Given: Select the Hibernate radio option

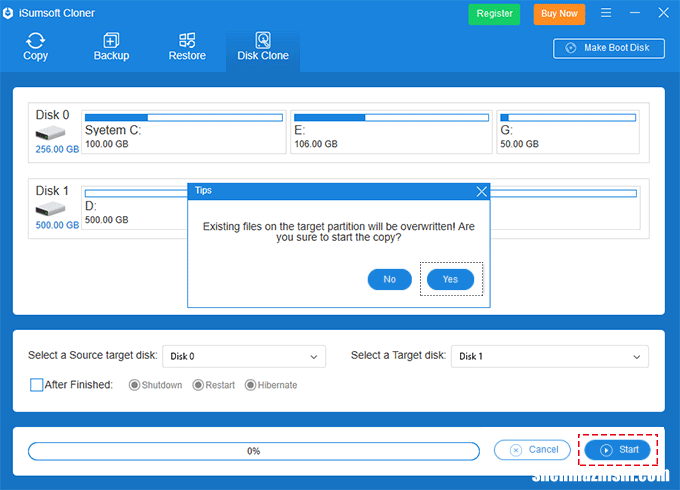Looking at the screenshot, I should tap(250, 385).
